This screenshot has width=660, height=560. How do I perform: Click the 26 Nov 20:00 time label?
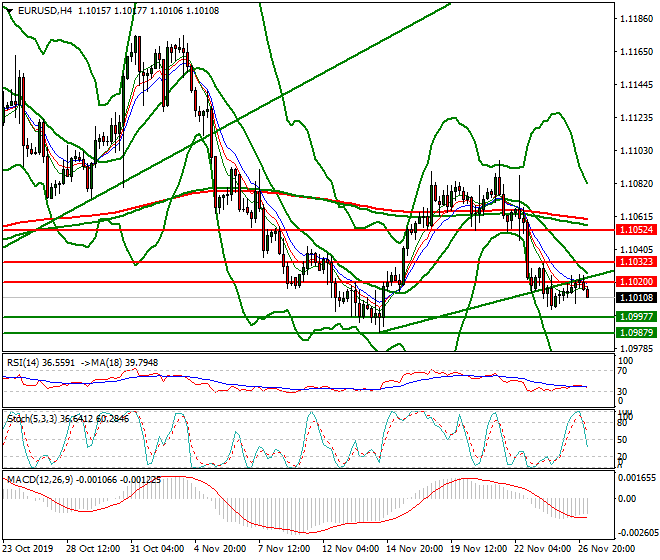607,549
